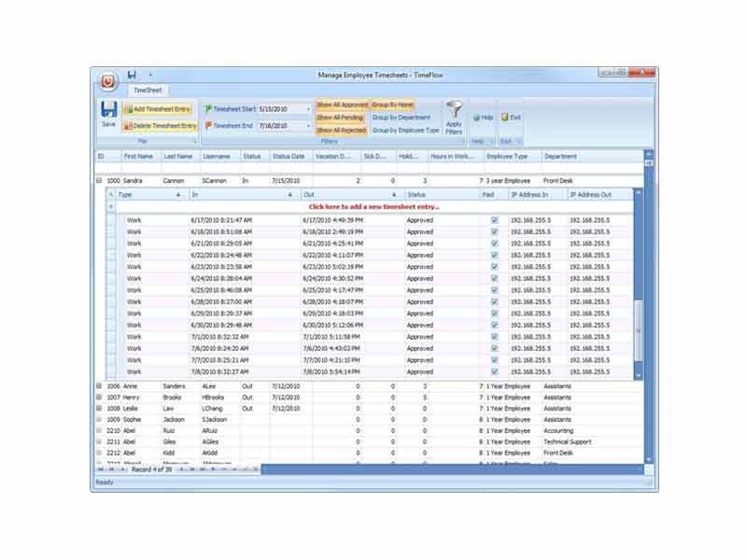This screenshot has height=560, width=747.
Task: Sort by the First Name column header
Action: pyautogui.click(x=142, y=156)
